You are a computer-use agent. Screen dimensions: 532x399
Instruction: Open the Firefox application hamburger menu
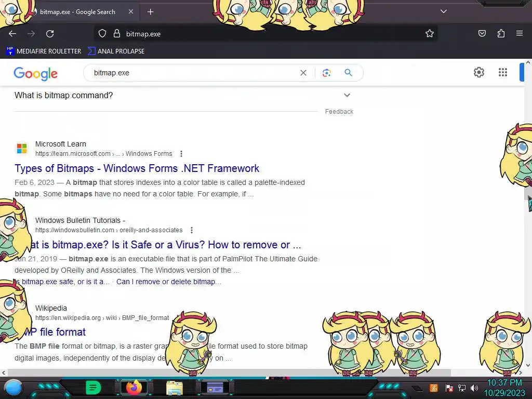point(520,34)
